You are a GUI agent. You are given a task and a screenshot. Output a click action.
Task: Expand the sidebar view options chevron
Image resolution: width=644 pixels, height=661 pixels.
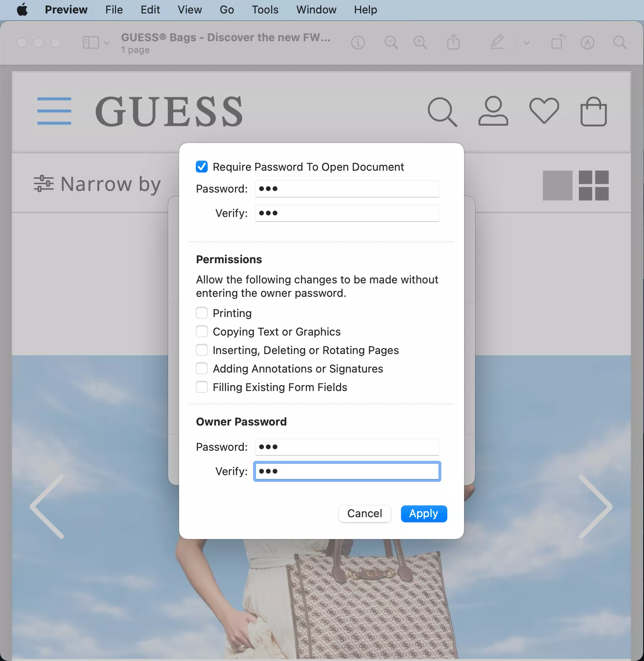pyautogui.click(x=106, y=43)
